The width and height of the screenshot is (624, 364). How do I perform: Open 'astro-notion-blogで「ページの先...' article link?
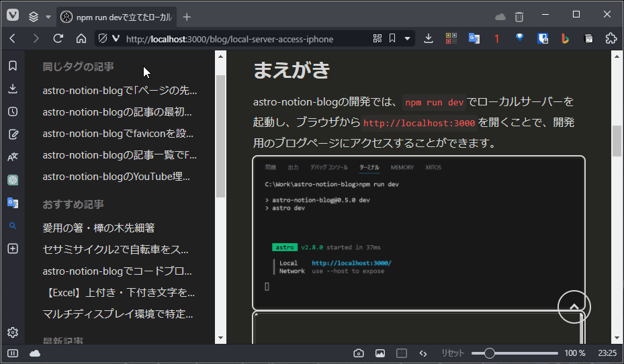click(x=120, y=90)
